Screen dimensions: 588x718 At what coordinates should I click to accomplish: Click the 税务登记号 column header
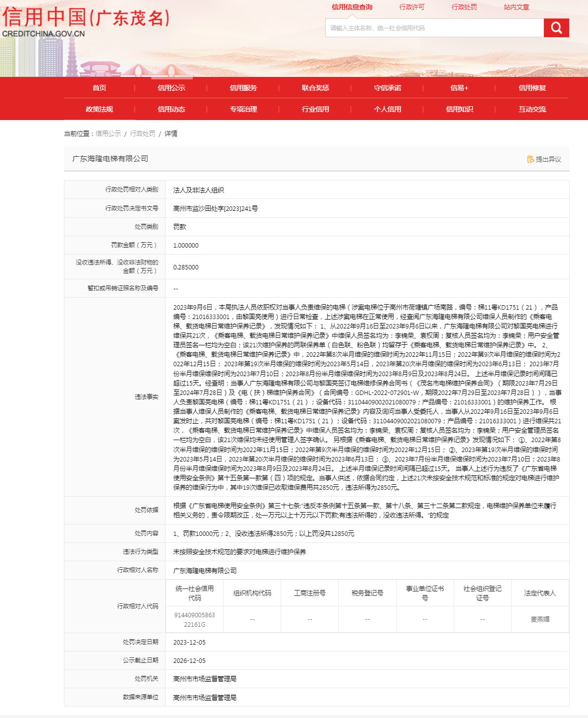[367, 593]
